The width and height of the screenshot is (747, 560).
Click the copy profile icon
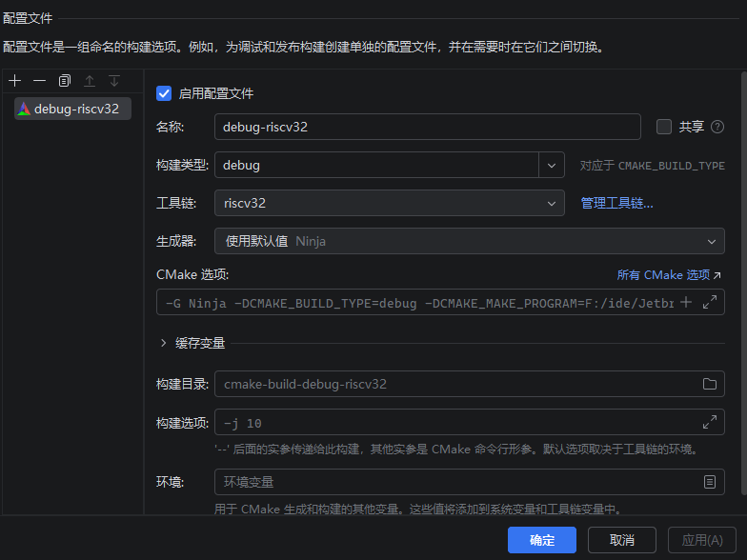[65, 81]
